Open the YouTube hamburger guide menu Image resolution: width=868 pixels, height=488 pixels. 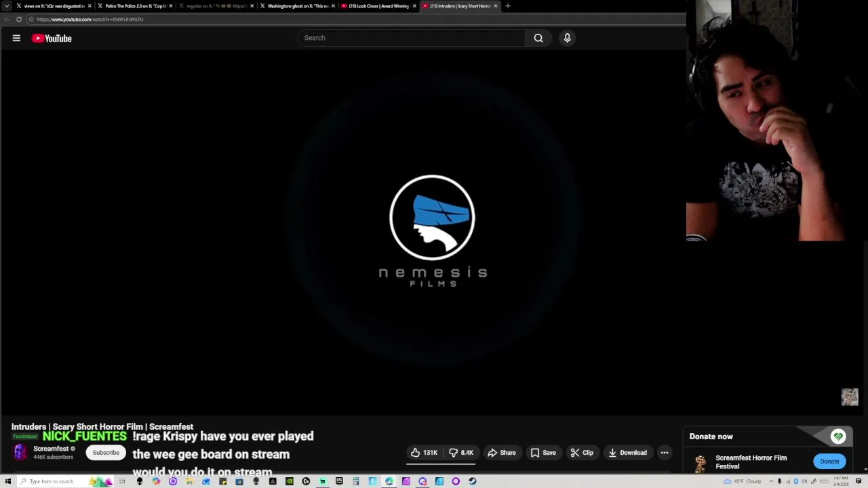(x=16, y=39)
